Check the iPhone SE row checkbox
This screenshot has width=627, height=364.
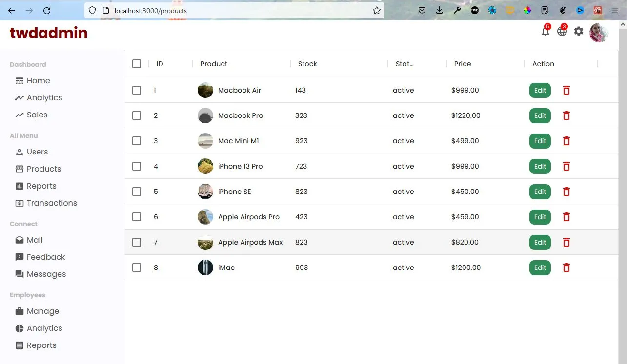[x=137, y=192]
